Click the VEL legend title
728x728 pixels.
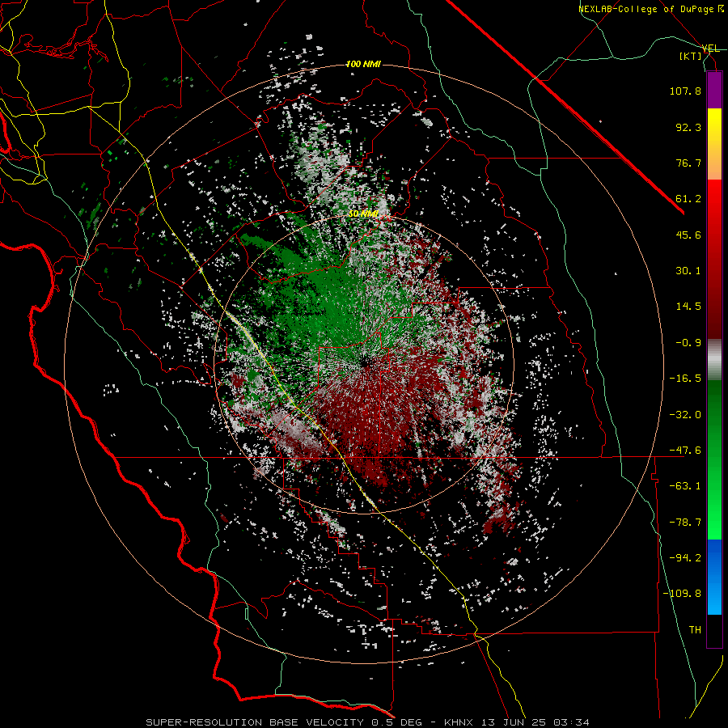tap(711, 49)
